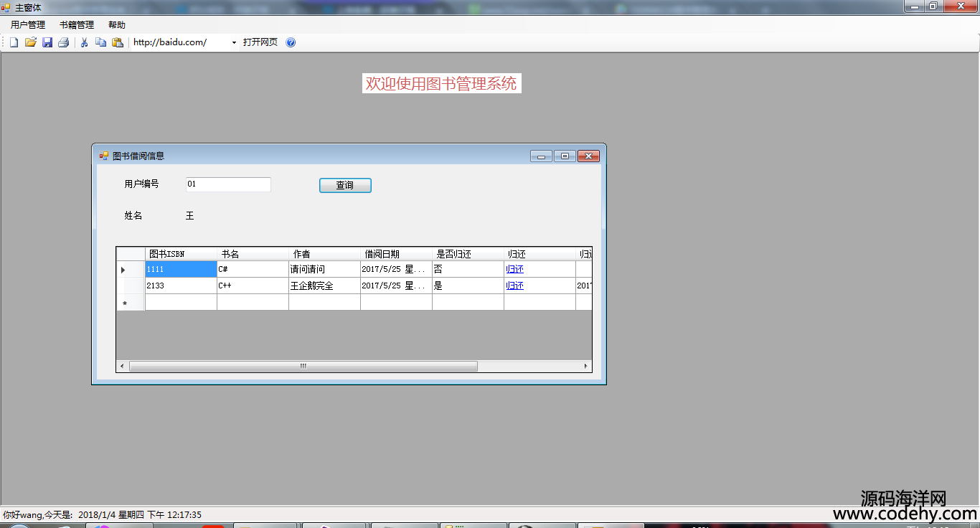This screenshot has height=528, width=980.
Task: Expand the URL dropdown arrow in the toolbar
Action: pyautogui.click(x=234, y=42)
